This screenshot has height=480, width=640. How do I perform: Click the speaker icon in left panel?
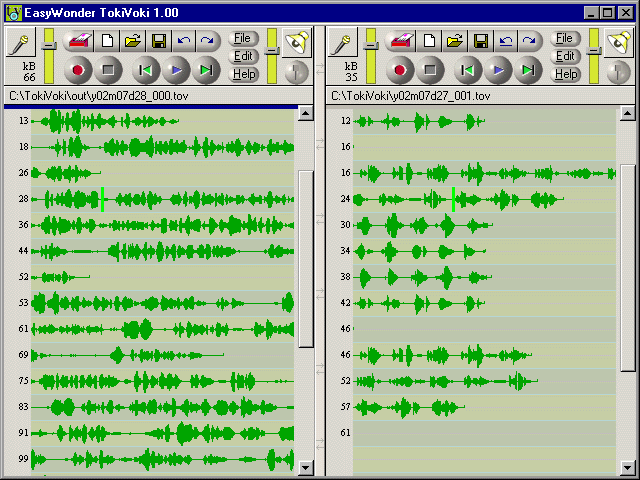pyautogui.click(x=297, y=42)
